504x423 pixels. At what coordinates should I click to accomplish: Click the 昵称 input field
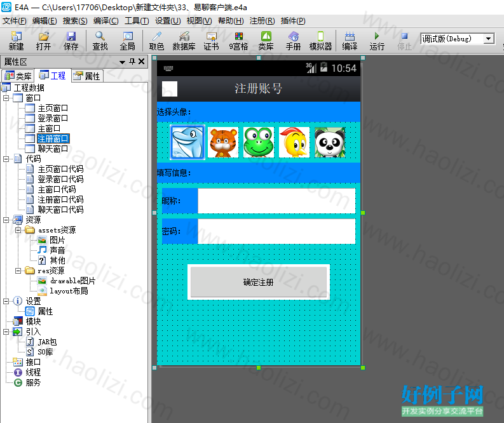tap(276, 201)
